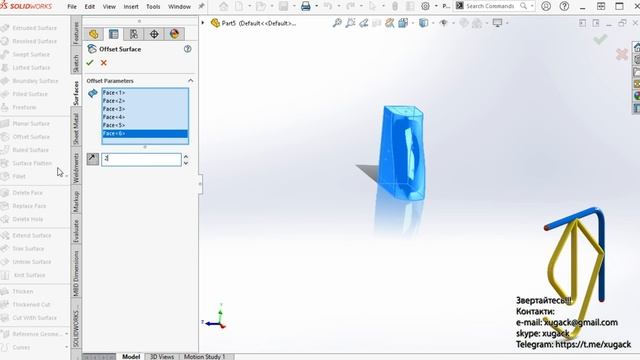The height and width of the screenshot is (360, 640).
Task: Expand the Part5 flyout feature tree arrow
Action: pos(203,23)
